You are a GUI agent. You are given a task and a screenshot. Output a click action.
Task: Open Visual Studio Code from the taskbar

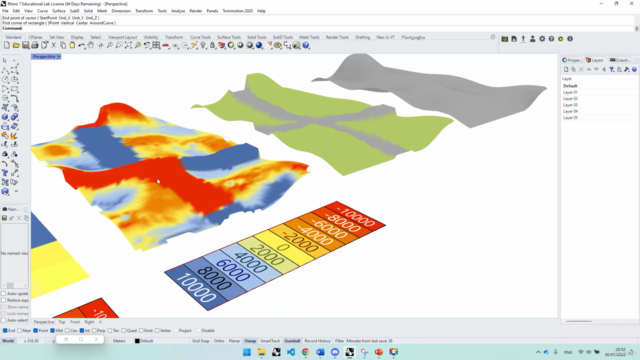291,352
